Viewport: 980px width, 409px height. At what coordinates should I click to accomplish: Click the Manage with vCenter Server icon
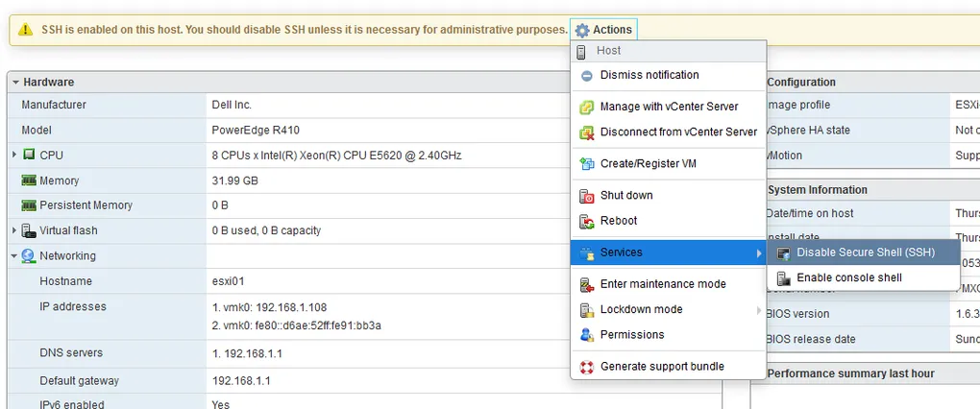pos(586,108)
